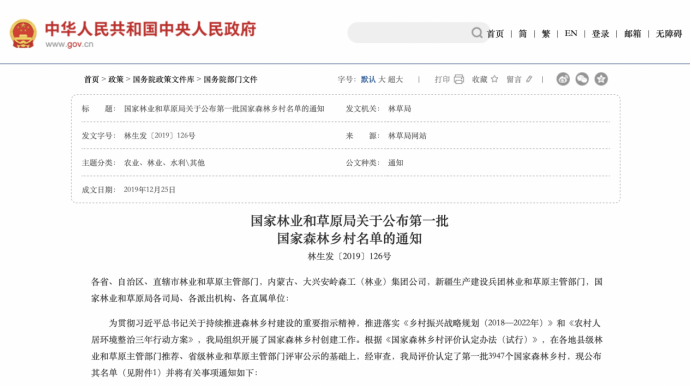Click the pencil icon beside 留言
The image size is (691, 386).
529,79
